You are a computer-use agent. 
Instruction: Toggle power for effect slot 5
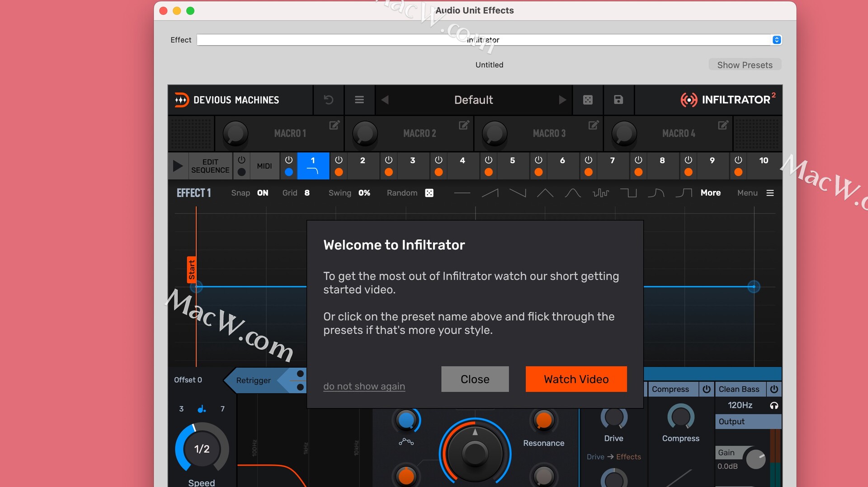pos(489,160)
